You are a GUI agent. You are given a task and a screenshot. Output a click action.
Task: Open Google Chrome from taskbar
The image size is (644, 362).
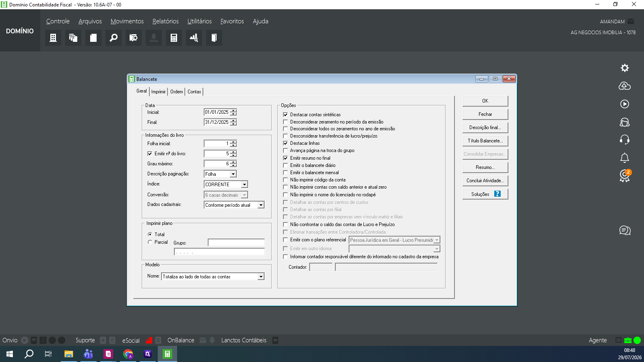[x=128, y=354]
